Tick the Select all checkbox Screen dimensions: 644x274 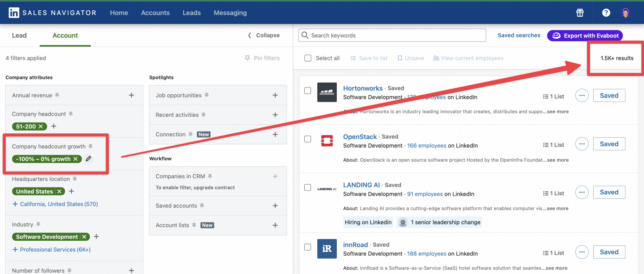[308, 58]
